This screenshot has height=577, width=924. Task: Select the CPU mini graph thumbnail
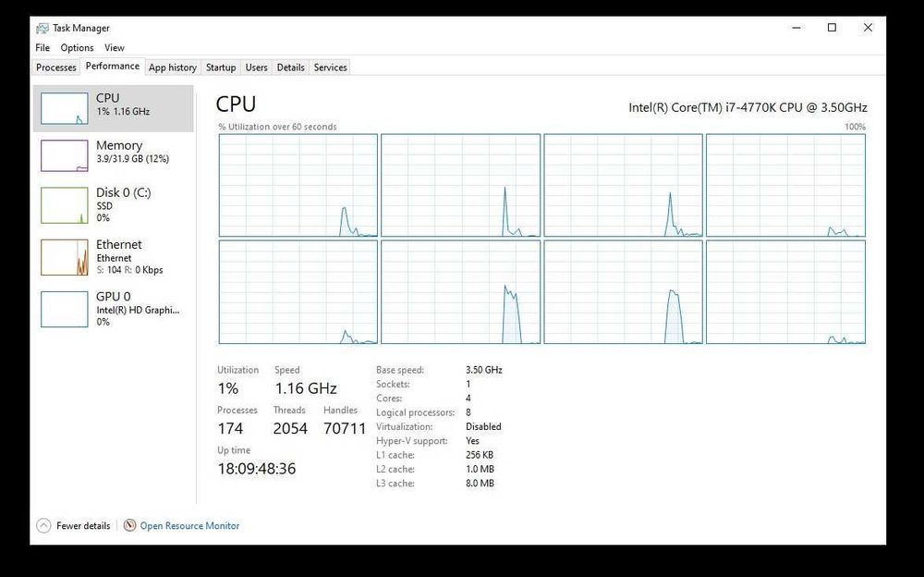click(65, 108)
